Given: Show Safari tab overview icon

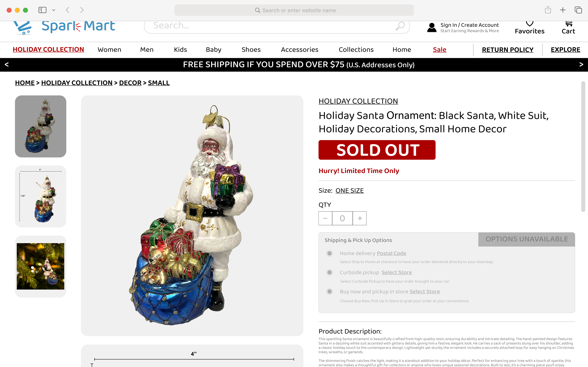Looking at the screenshot, I should coord(578,10).
